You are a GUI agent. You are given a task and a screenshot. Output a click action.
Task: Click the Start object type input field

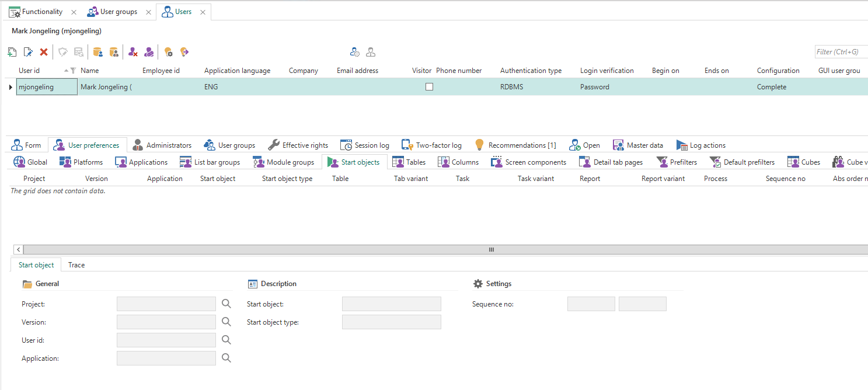tap(392, 322)
